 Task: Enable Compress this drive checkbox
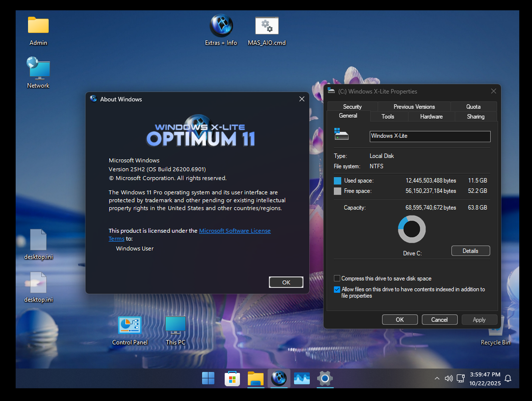pos(337,278)
